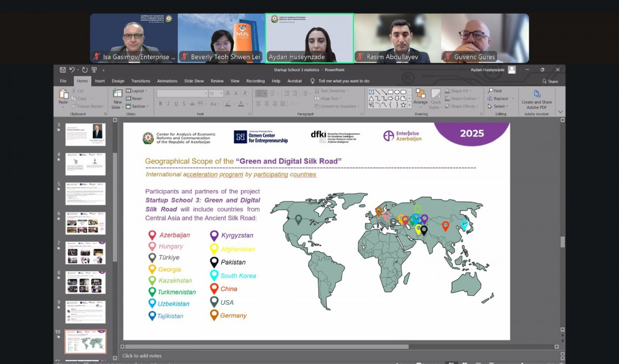Click the Arrange icon in Drawing group
Viewport: 619px width, 364px height.
click(420, 94)
